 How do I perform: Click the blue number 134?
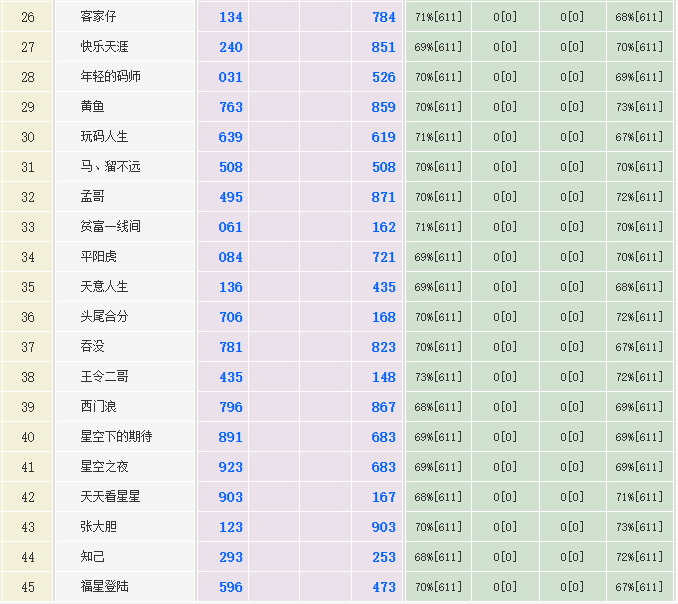(231, 17)
